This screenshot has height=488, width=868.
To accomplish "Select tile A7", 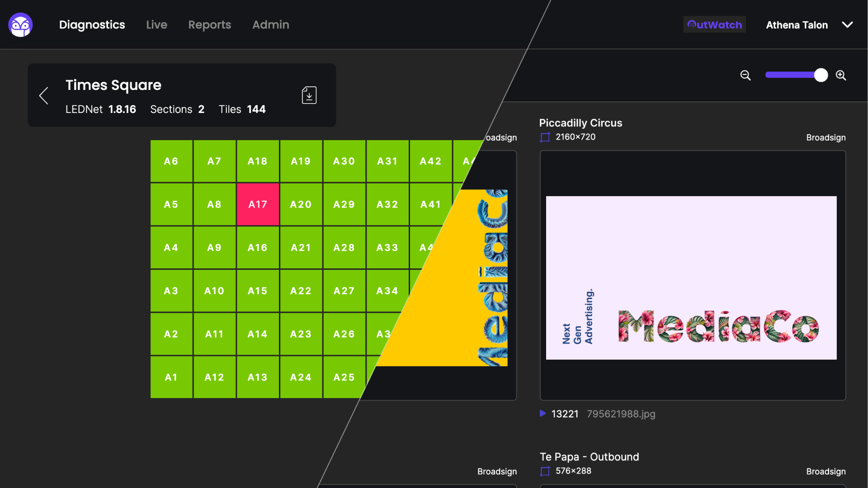I will click(214, 161).
